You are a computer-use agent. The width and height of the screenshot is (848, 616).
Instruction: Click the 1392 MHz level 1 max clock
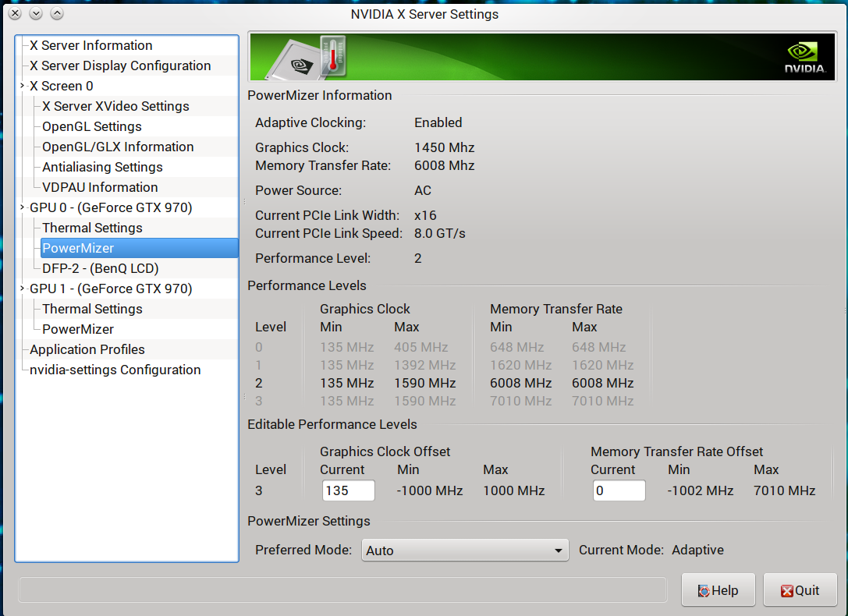pyautogui.click(x=425, y=365)
